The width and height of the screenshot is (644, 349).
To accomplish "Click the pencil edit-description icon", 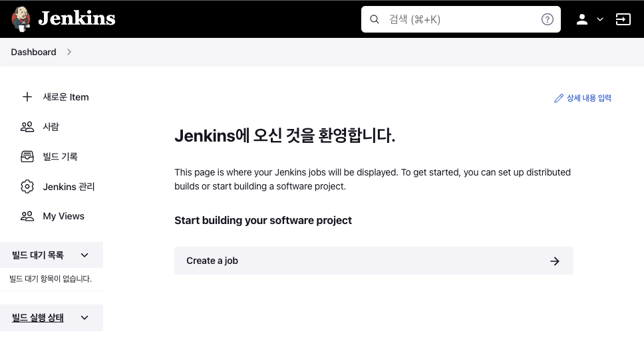I will tap(559, 98).
